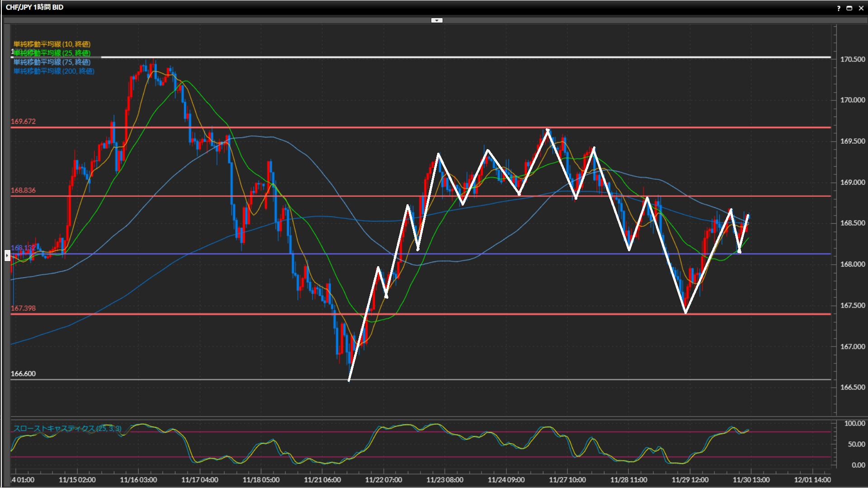868x488 pixels.
Task: Select the blue horizontal line label 168.132
Action: click(23, 248)
